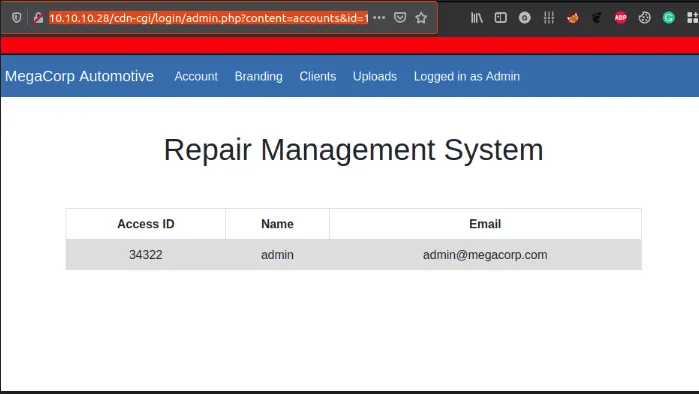Viewport: 699px width, 394px height.
Task: Click the round gray extension icon
Action: tap(525, 18)
